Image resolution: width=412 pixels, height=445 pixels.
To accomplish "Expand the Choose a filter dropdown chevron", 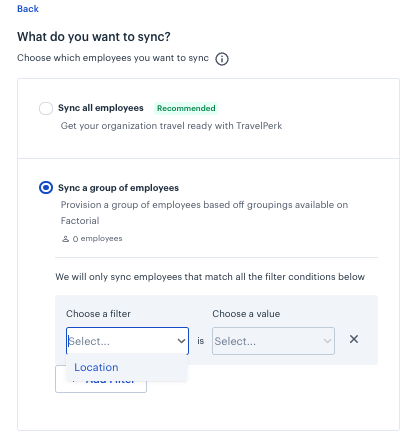I will pos(181,341).
